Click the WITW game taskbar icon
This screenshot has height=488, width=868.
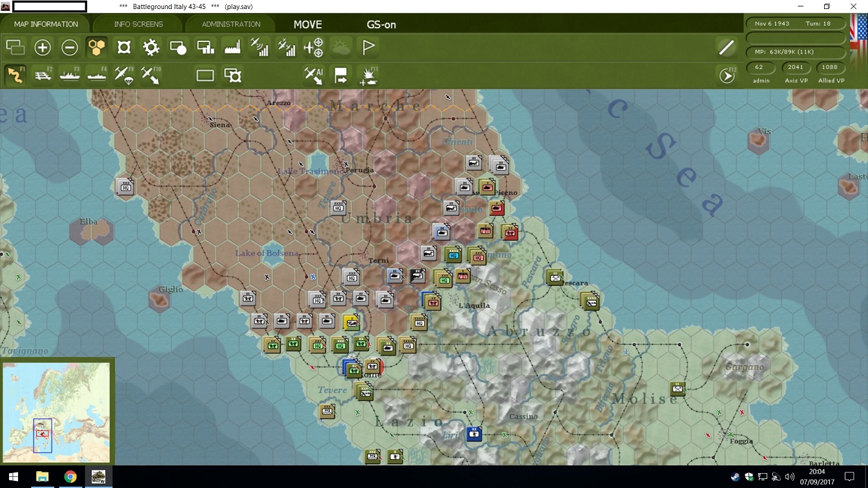pyautogui.click(x=98, y=477)
